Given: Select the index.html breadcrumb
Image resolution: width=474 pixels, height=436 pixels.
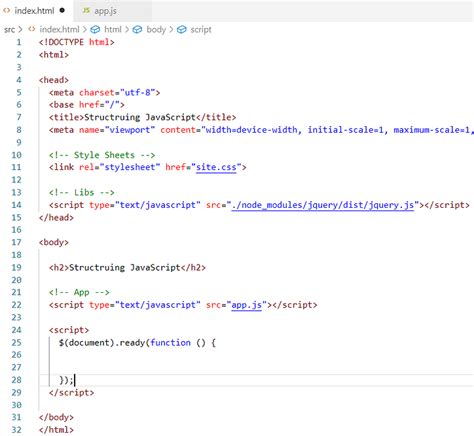Looking at the screenshot, I should click(x=59, y=30).
